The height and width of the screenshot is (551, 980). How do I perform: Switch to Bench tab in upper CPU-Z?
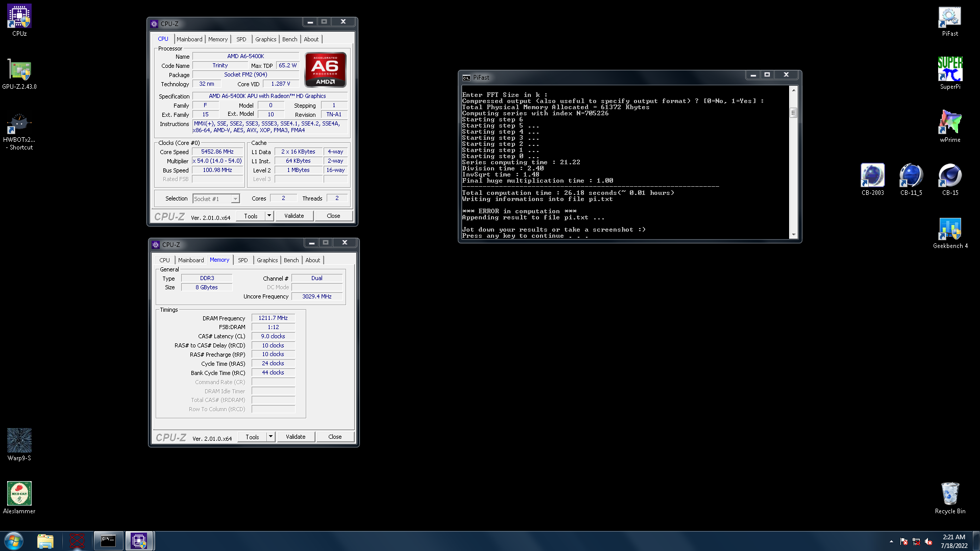[289, 39]
